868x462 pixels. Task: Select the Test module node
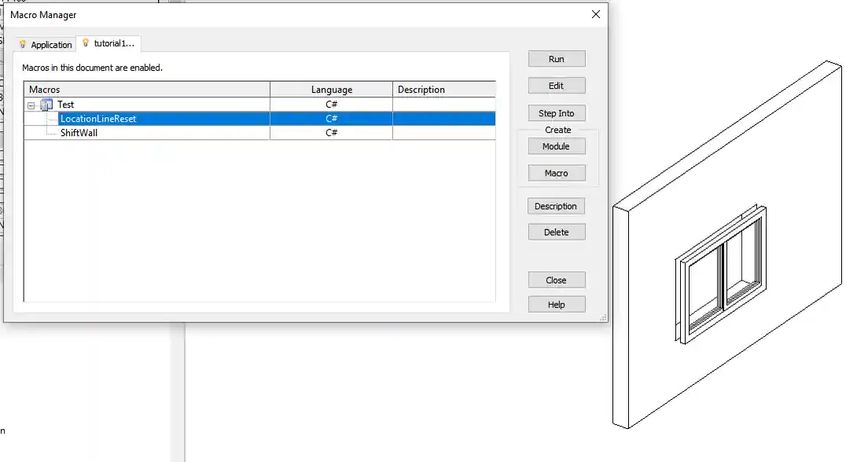[66, 104]
